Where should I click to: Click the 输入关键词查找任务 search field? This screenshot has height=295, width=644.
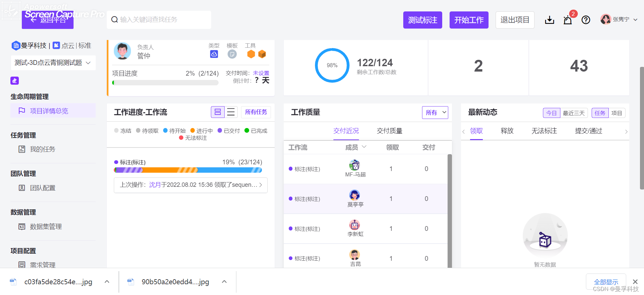pyautogui.click(x=159, y=19)
